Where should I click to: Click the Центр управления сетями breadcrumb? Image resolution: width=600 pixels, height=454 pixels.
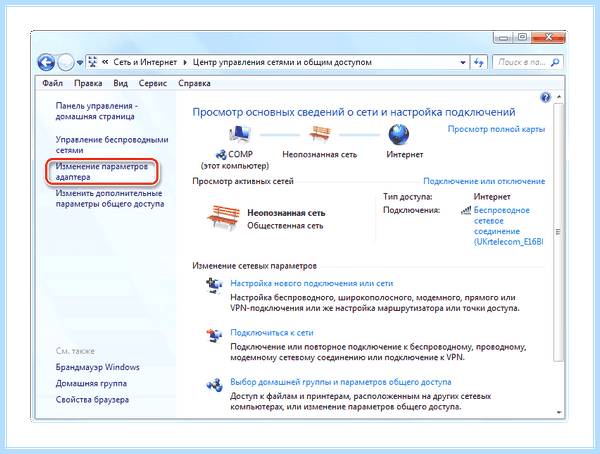coord(282,62)
